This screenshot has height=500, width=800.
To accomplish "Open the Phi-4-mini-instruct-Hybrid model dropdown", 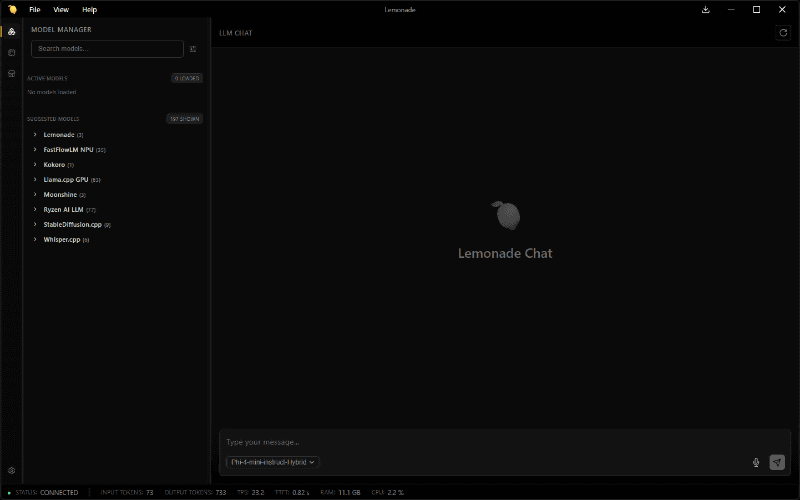I will click(272, 462).
